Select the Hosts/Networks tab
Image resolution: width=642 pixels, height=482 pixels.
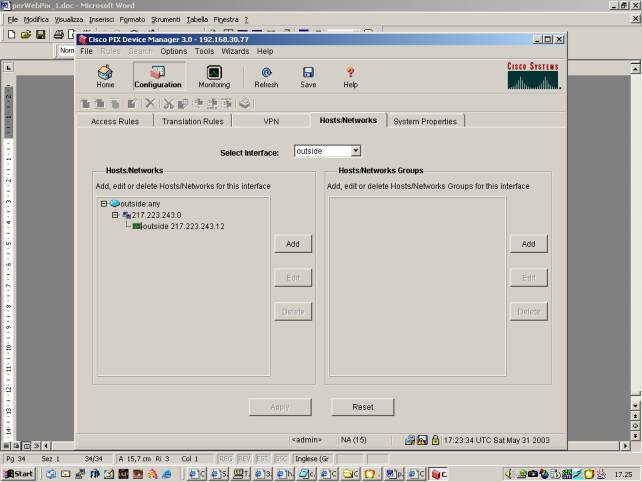click(x=348, y=120)
